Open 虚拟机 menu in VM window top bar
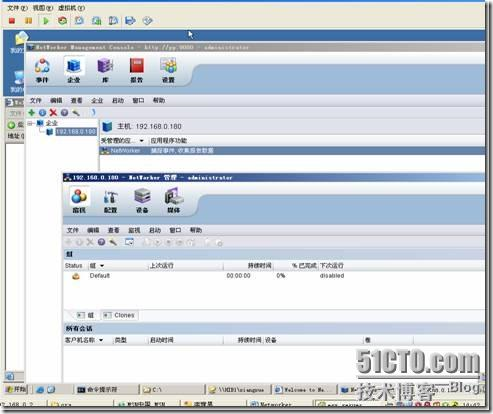This screenshot has width=493, height=414. (72, 8)
